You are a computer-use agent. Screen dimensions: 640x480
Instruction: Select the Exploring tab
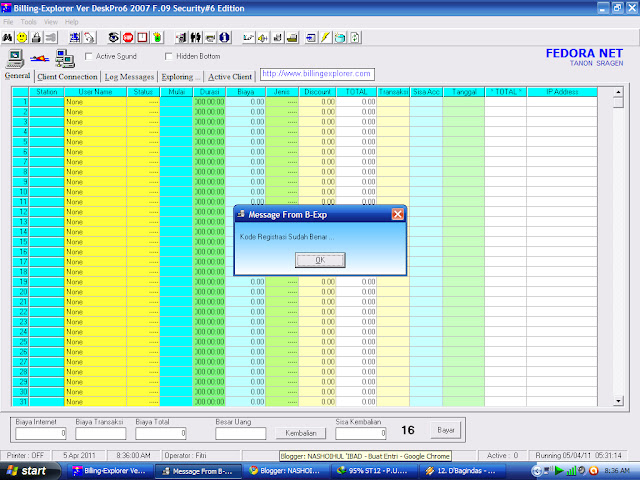coord(180,77)
